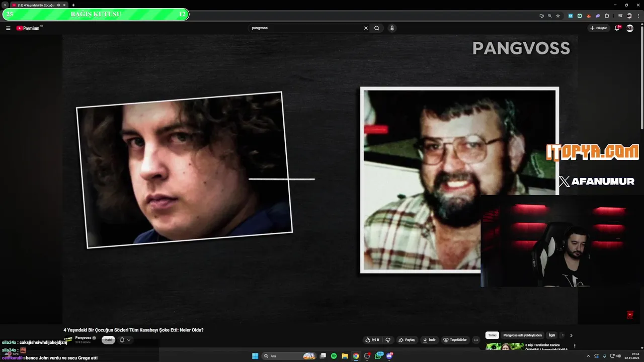Share the video via Paylaş

pyautogui.click(x=407, y=340)
